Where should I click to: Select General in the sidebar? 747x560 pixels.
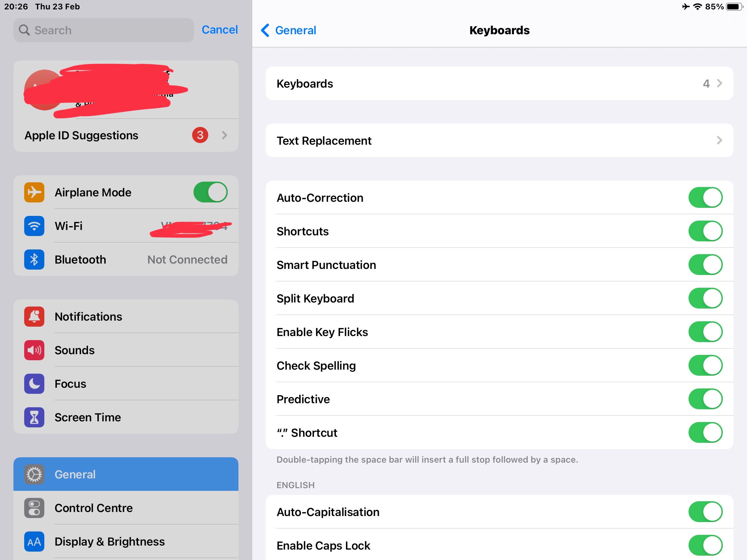tap(126, 474)
